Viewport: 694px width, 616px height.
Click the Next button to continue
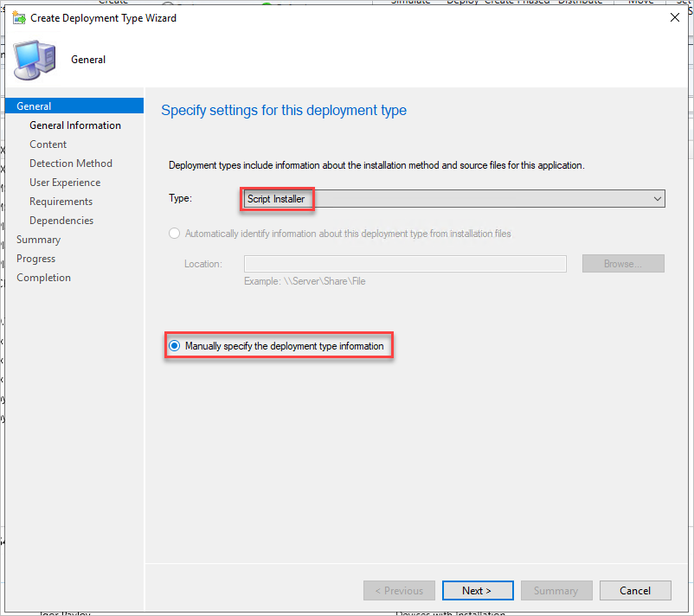coord(478,590)
